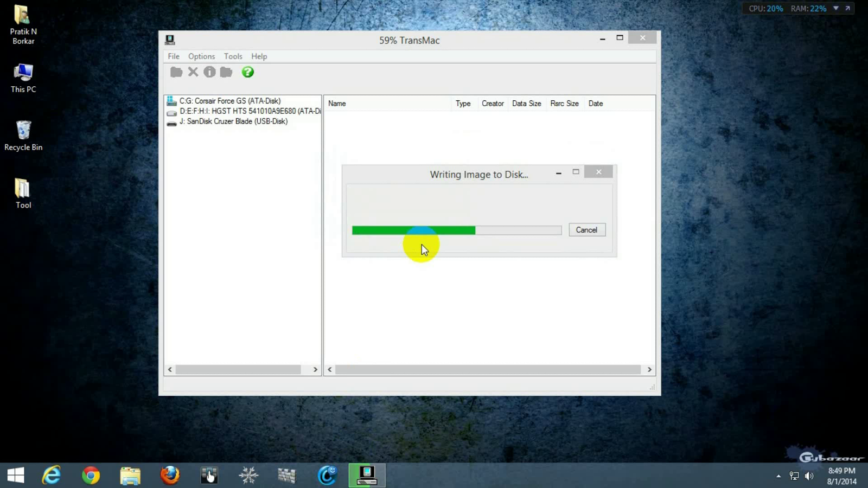This screenshot has height=488, width=868.
Task: Minimize the Writing Image to Disk dialog
Action: point(558,172)
